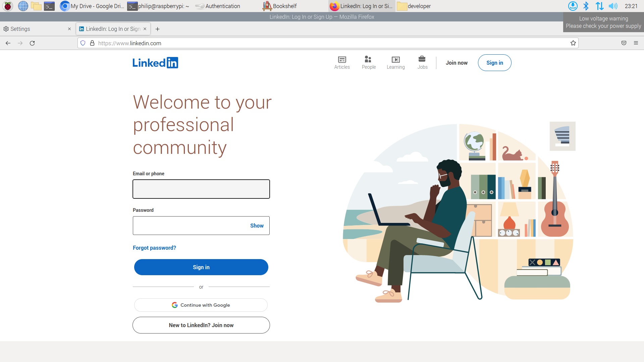Open a new browser tab

(157, 29)
